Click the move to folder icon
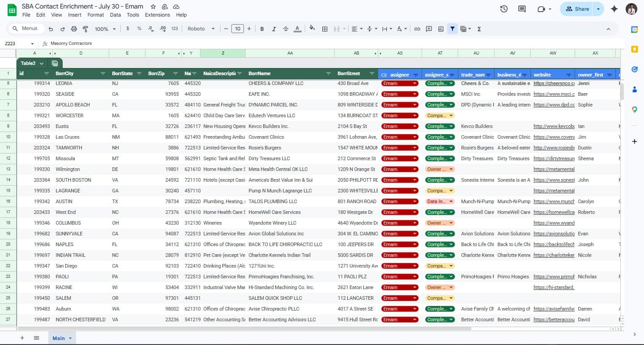Screen dimensions: 644x345 pos(165,7)
